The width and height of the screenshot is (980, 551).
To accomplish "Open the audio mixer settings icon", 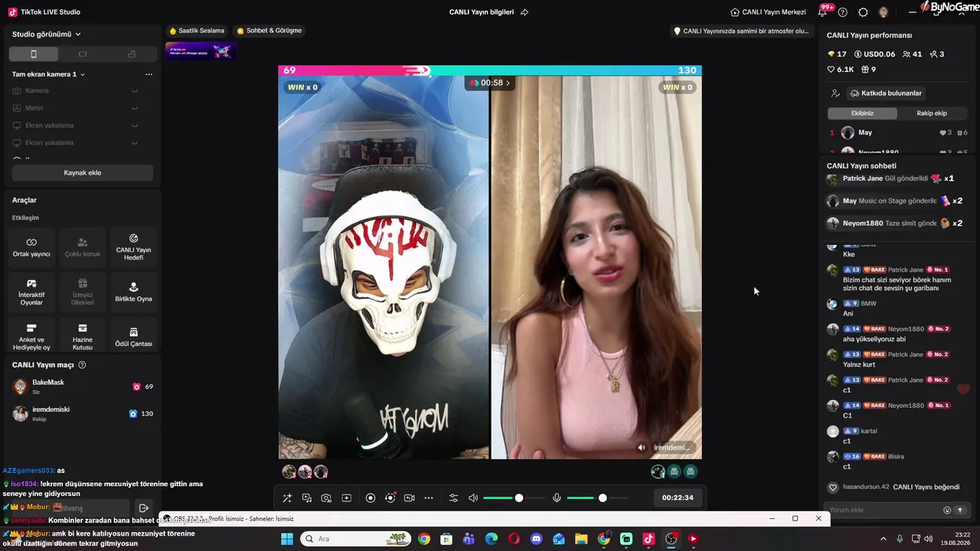I will click(453, 498).
